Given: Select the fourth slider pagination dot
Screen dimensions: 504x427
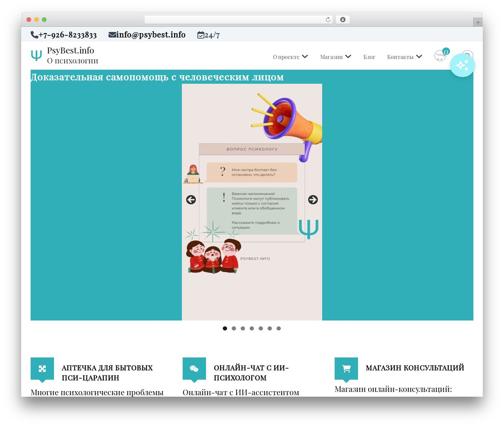Looking at the screenshot, I should (252, 329).
